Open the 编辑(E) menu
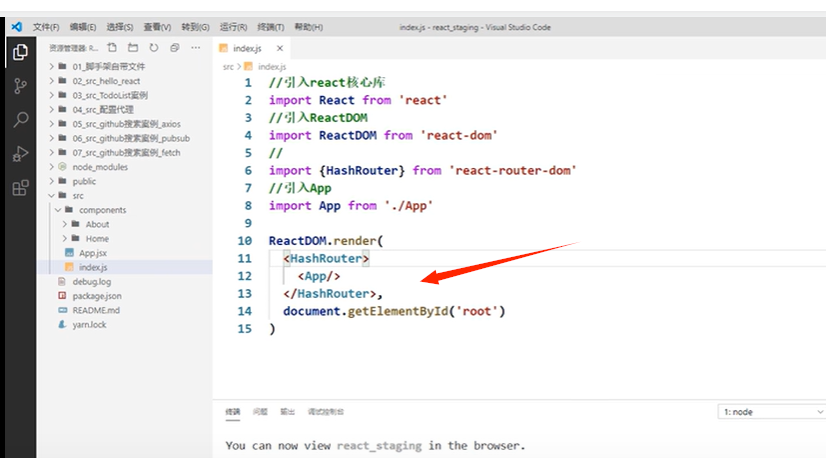 pos(83,27)
